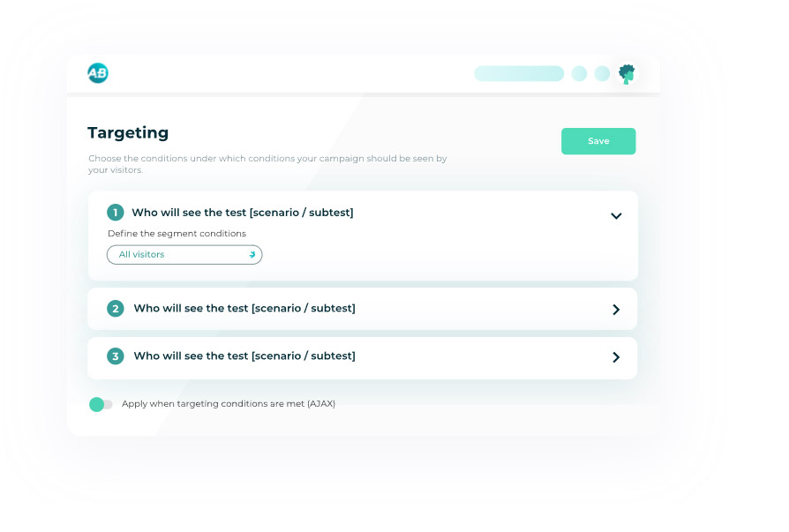
Task: Select the step 2 number badge
Action: (116, 308)
